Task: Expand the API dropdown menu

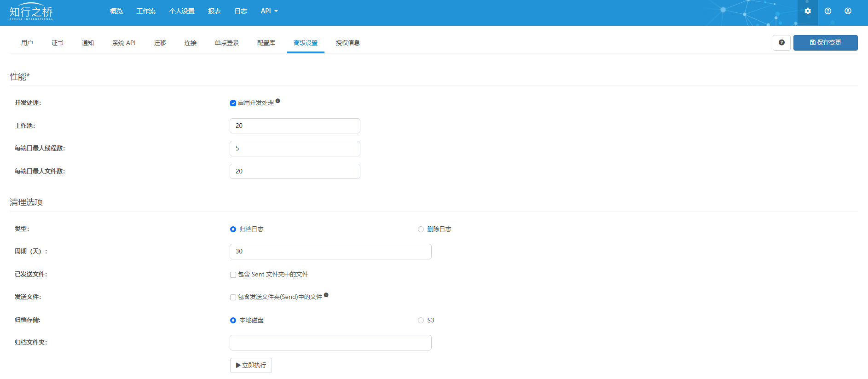Action: tap(269, 11)
